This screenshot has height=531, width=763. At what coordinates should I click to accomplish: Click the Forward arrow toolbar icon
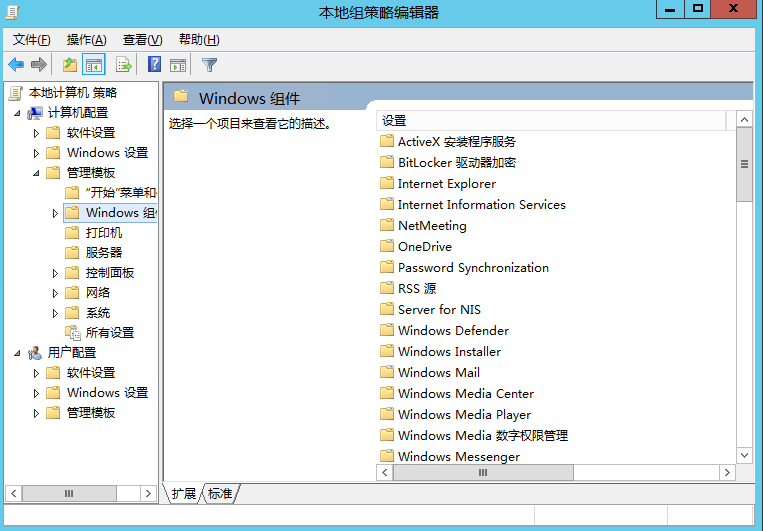click(38, 65)
